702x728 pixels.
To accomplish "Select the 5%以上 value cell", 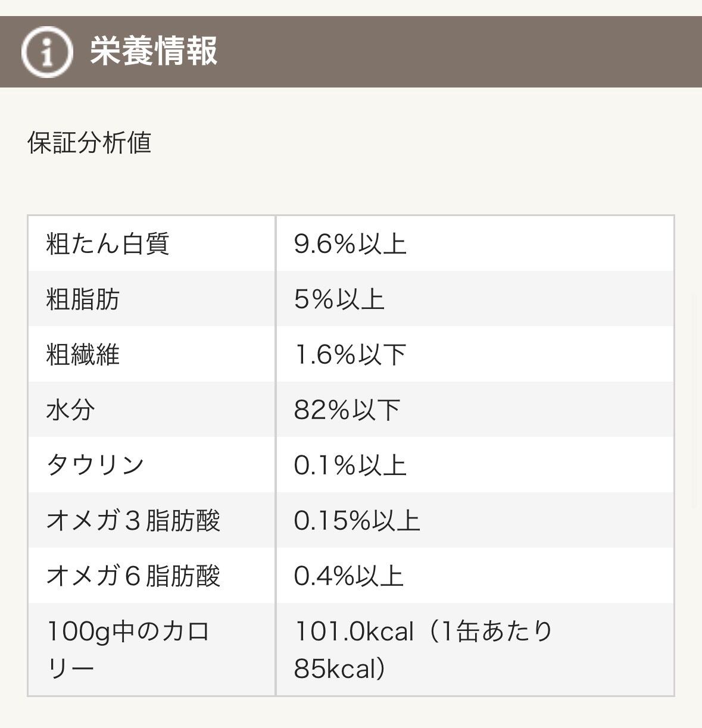I will pos(339,299).
